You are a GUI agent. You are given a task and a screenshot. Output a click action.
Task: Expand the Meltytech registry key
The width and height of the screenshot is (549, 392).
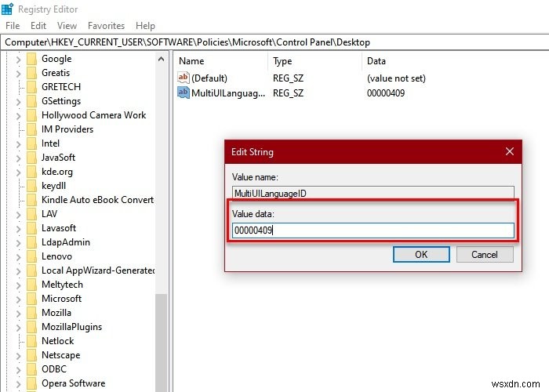19,285
